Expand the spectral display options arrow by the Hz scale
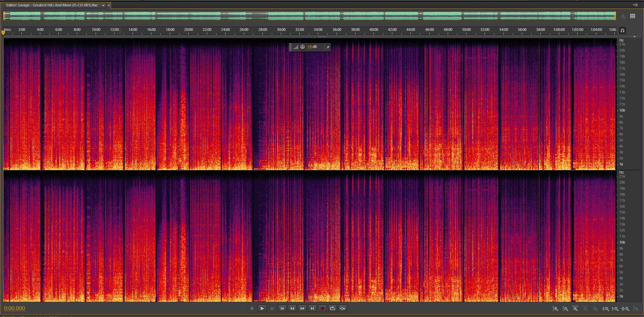This screenshot has height=317, width=644. 634,37
